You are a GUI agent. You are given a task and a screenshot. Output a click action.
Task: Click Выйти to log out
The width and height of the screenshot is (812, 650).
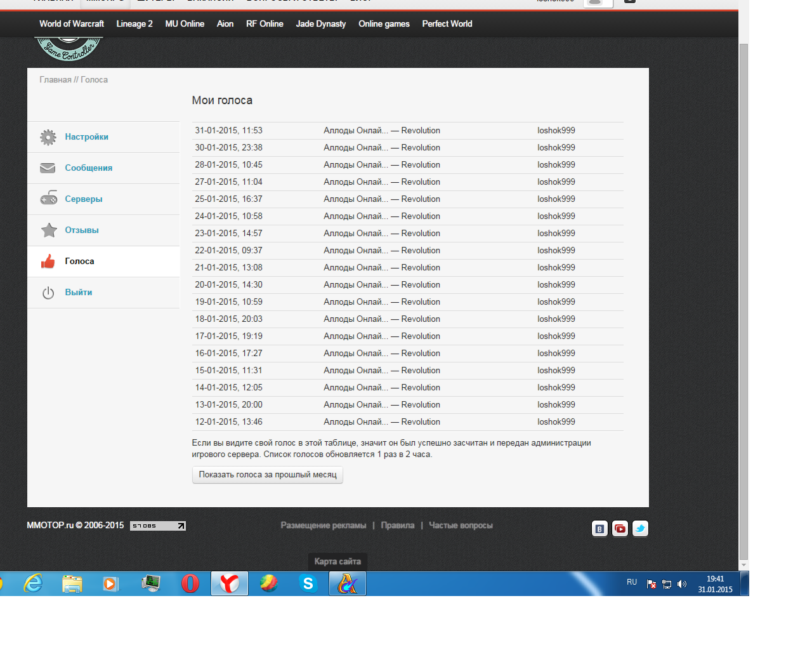(x=79, y=293)
